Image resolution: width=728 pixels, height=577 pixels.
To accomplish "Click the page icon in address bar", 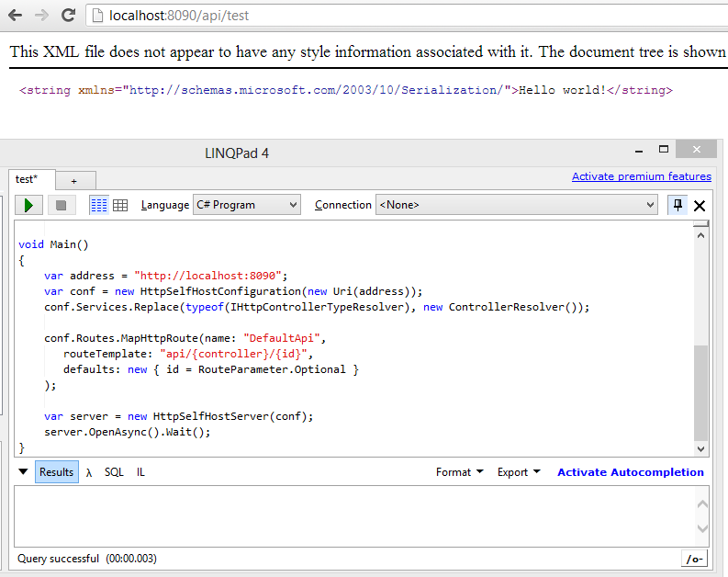I will click(97, 16).
